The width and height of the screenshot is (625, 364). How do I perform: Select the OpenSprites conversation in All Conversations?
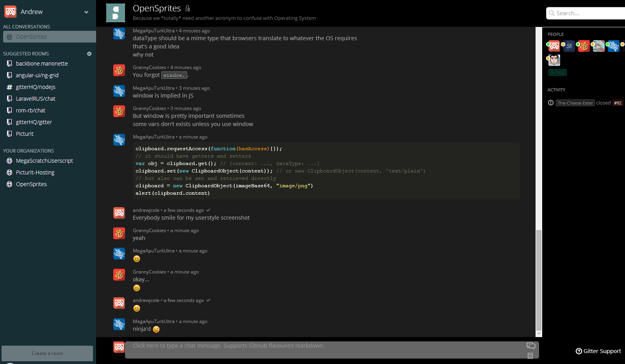click(49, 37)
